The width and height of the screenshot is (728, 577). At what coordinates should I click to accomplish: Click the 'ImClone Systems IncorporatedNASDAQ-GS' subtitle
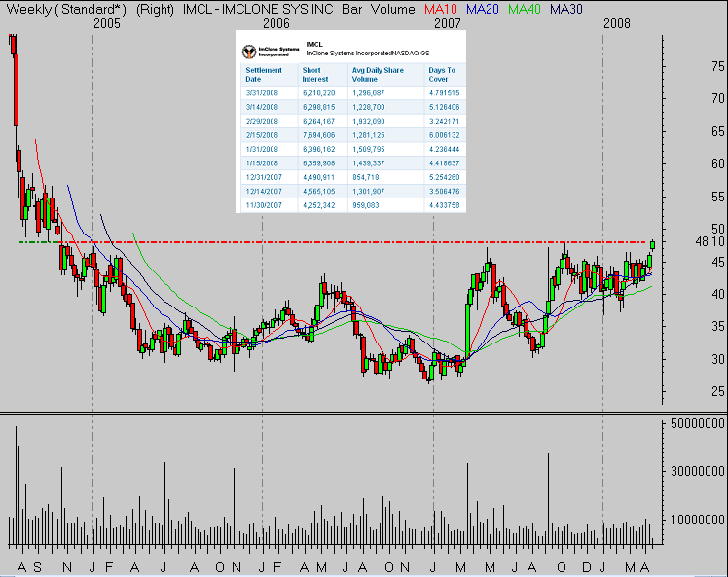tap(367, 54)
